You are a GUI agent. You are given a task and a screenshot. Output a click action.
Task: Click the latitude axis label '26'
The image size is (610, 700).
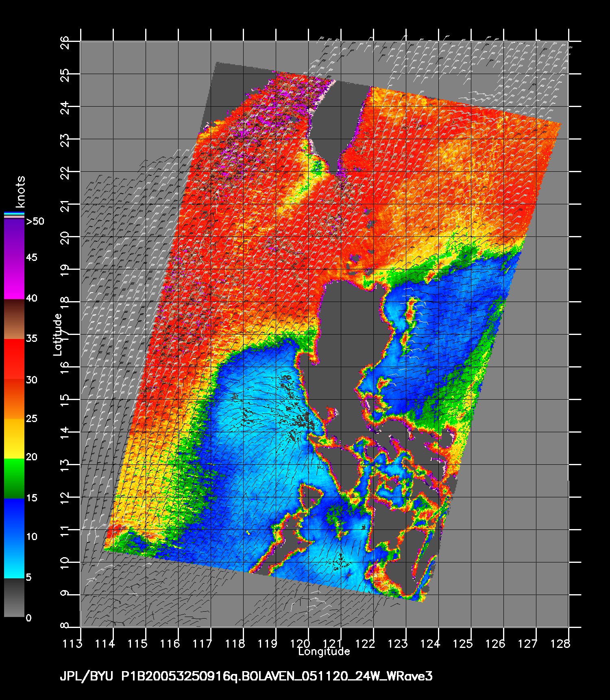[65, 42]
